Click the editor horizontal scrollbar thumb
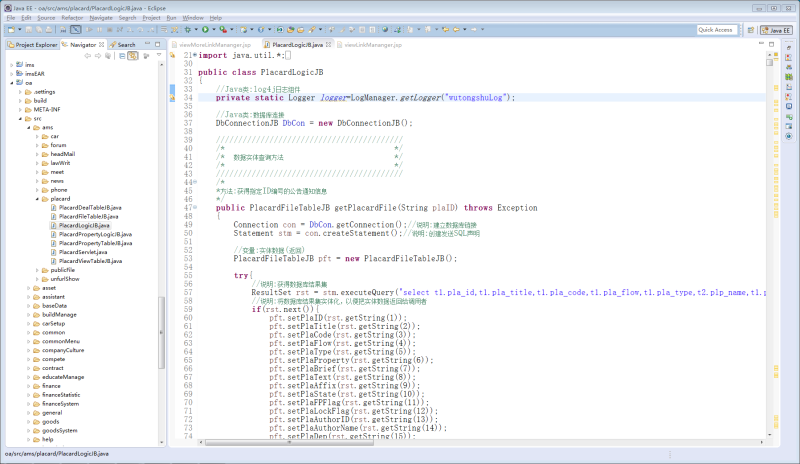This screenshot has height=464, width=800. click(x=289, y=443)
